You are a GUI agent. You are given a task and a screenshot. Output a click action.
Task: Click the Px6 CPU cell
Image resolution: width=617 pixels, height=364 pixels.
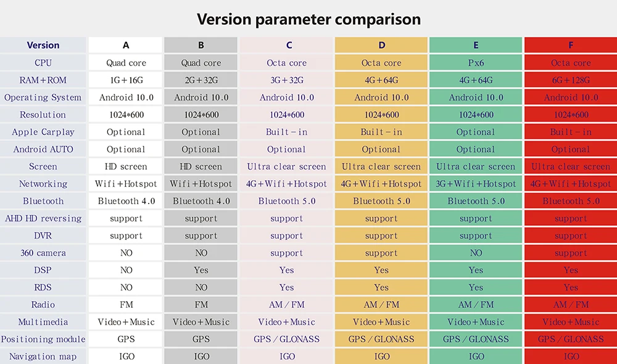[x=476, y=63]
